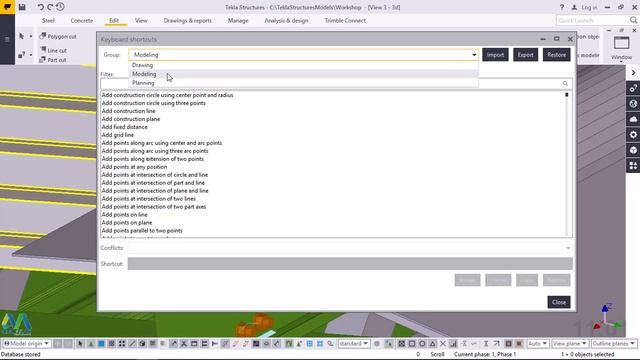Click the T-shaped selection switch icon
The image size is (640, 360).
pyautogui.click(x=215, y=344)
